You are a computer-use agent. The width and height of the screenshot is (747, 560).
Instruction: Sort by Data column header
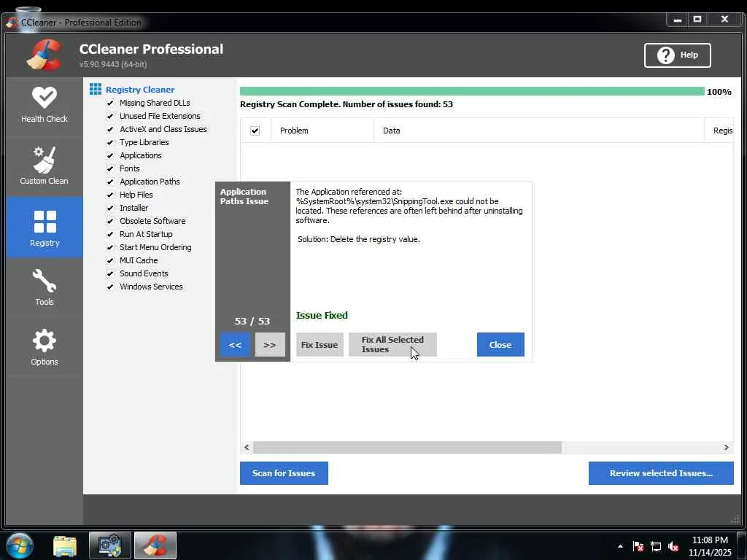pos(539,131)
